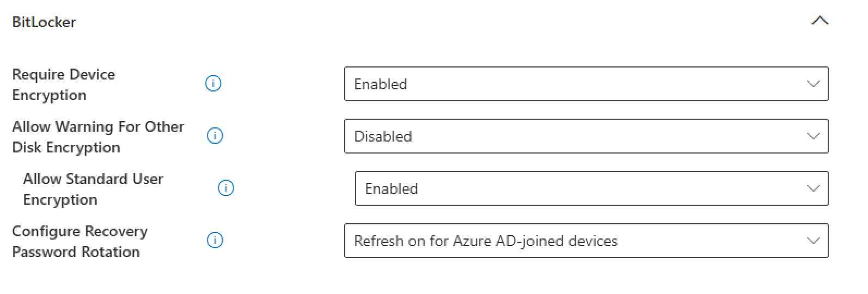The width and height of the screenshot is (868, 294).
Task: Click the Require Device Encryption label
Action: click(x=64, y=84)
